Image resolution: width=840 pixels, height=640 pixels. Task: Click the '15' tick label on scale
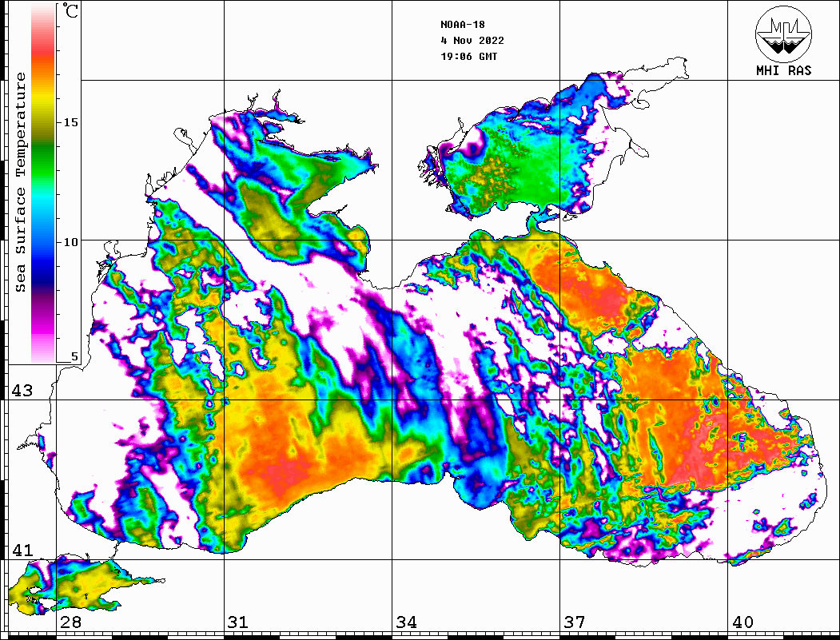pyautogui.click(x=70, y=122)
